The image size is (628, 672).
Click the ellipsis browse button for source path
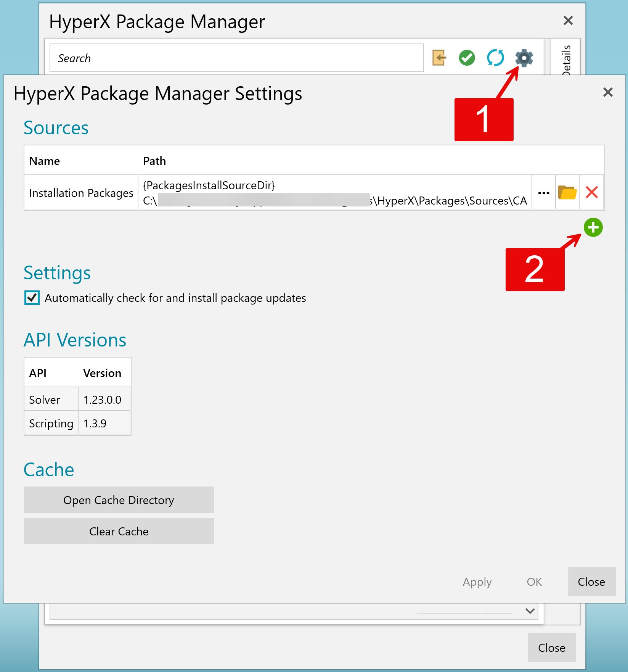[x=544, y=192]
